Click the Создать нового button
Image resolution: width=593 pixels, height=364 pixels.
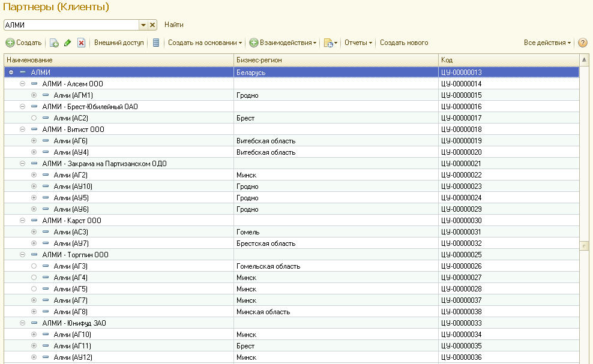click(x=404, y=43)
